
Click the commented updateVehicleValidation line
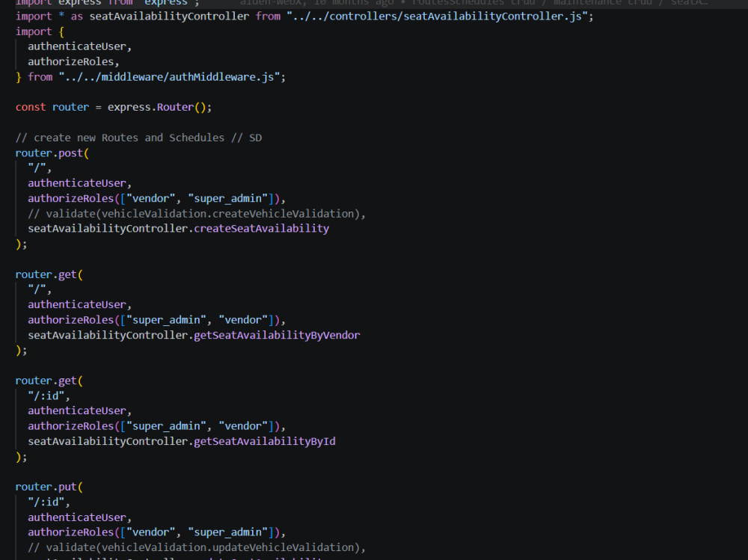(x=197, y=547)
